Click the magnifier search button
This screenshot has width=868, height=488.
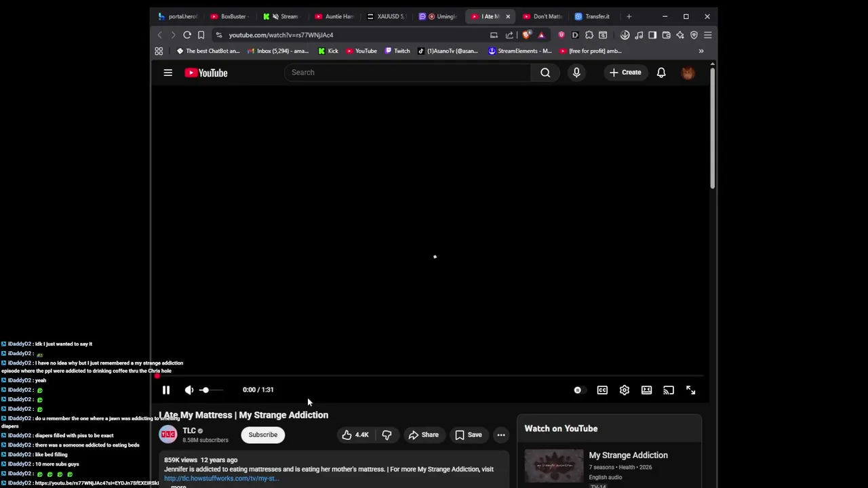point(545,73)
